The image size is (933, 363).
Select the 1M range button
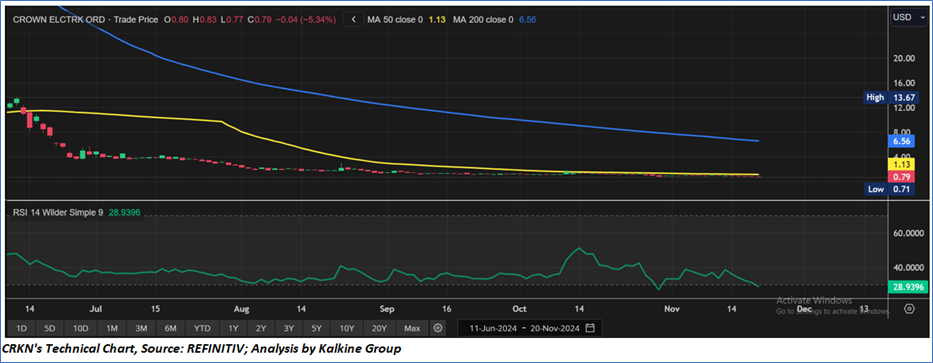pyautogui.click(x=111, y=328)
